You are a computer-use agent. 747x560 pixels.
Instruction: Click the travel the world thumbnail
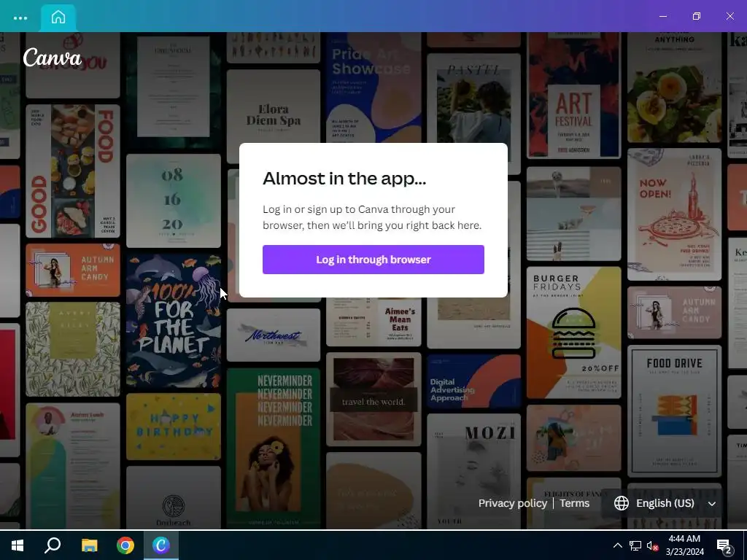tap(373, 399)
